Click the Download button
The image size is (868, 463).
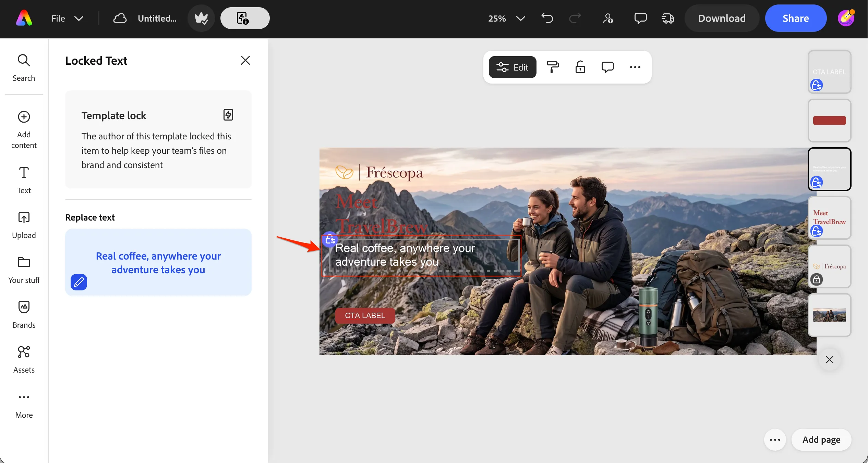pyautogui.click(x=722, y=18)
